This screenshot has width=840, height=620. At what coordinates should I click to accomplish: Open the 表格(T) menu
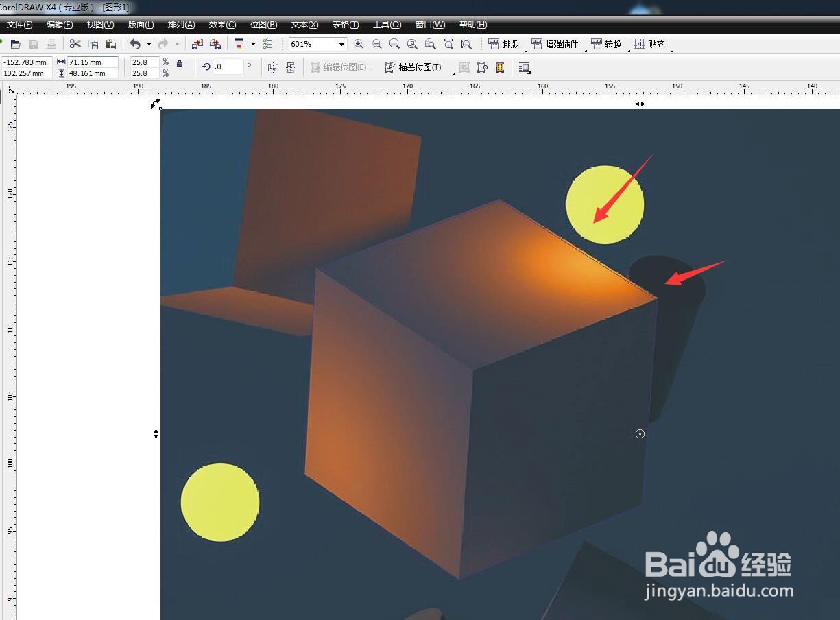346,25
